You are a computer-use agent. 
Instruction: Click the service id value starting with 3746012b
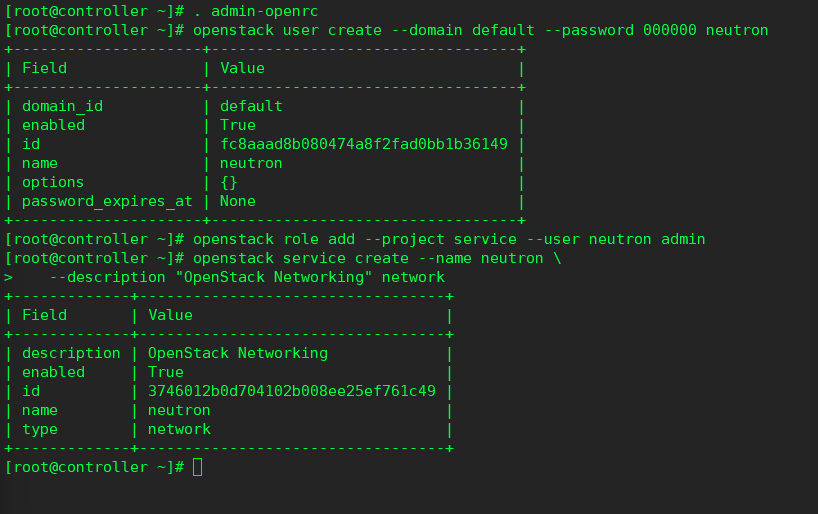pyautogui.click(x=291, y=391)
